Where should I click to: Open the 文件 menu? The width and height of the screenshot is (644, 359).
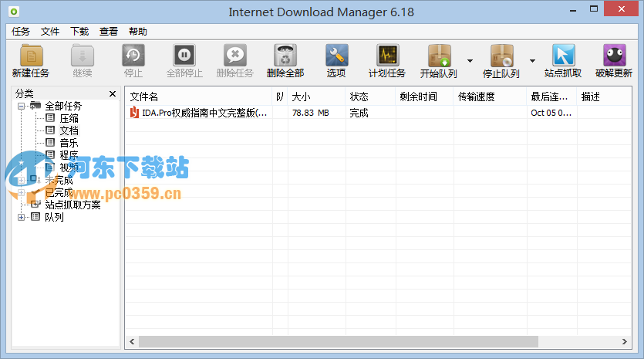(50, 31)
